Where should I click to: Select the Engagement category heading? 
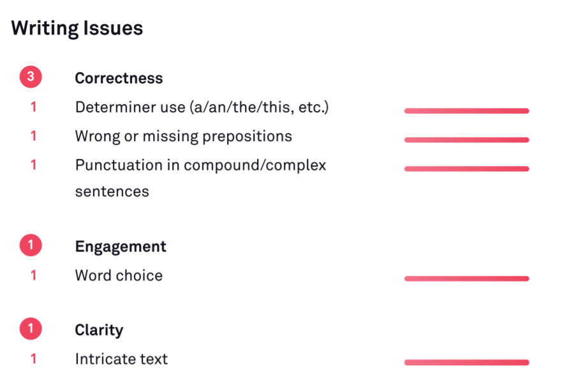(x=121, y=246)
